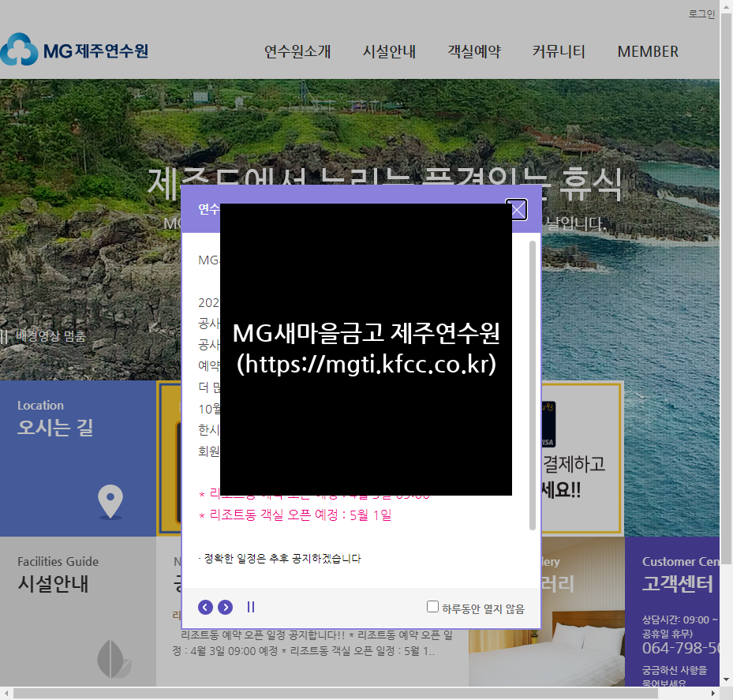The height and width of the screenshot is (700, 733).
Task: Open the mgti.kfcc.co.kr link in the popup
Action: tap(365, 365)
